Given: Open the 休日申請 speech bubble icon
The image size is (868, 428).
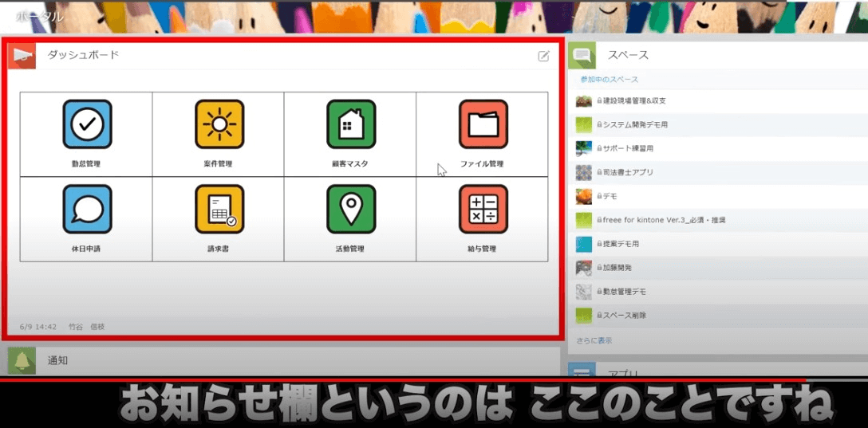Looking at the screenshot, I should [x=87, y=209].
